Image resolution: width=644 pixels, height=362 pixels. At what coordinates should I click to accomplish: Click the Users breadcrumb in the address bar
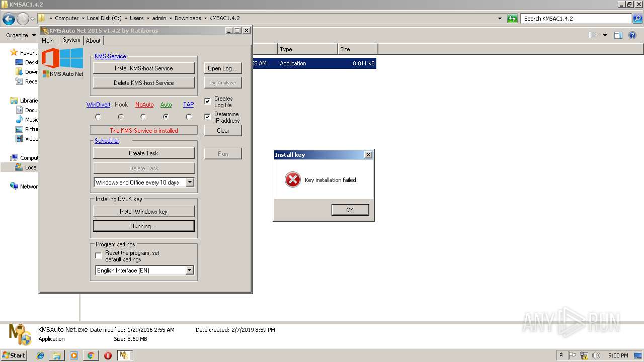136,18
